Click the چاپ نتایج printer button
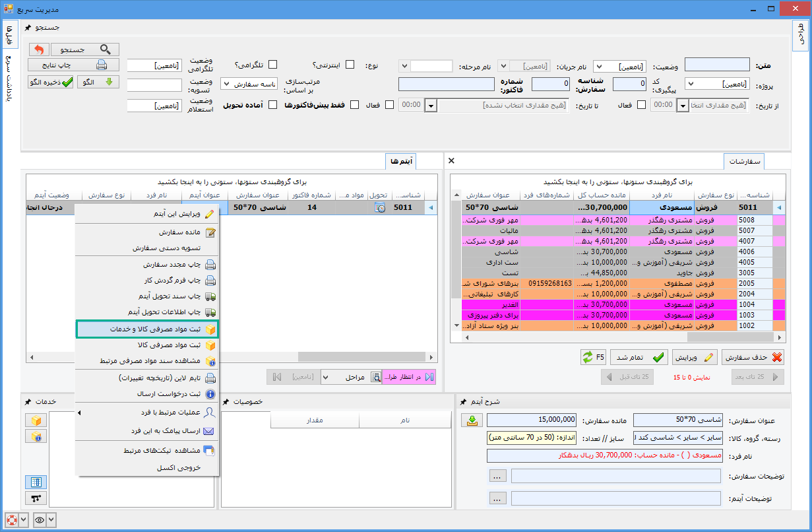This screenshot has width=812, height=532. pos(73,65)
